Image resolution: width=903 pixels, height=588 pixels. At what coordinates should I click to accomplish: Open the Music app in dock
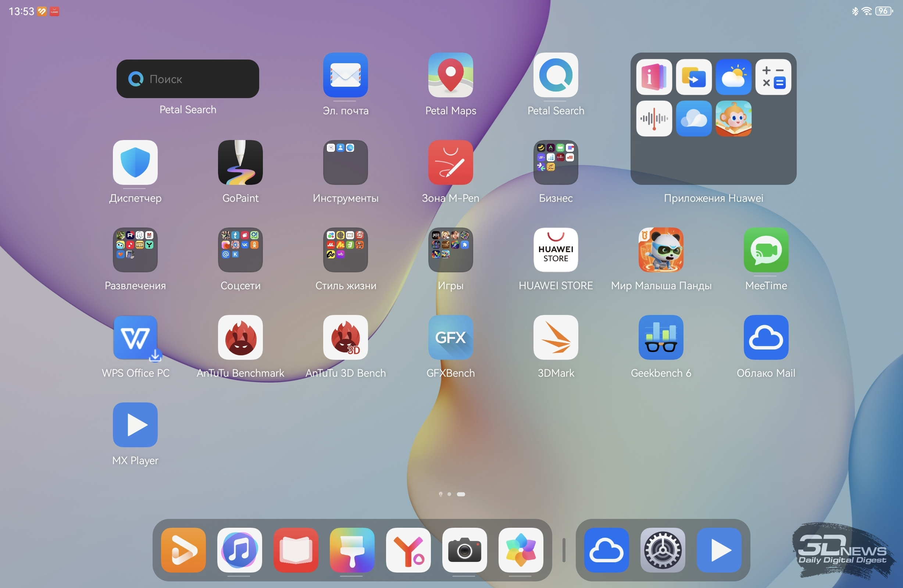239,550
